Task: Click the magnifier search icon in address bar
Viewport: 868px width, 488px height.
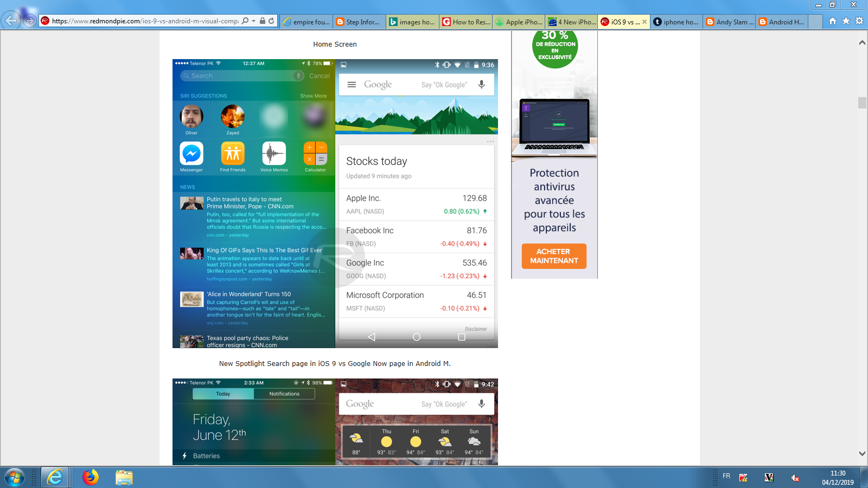Action: point(245,21)
